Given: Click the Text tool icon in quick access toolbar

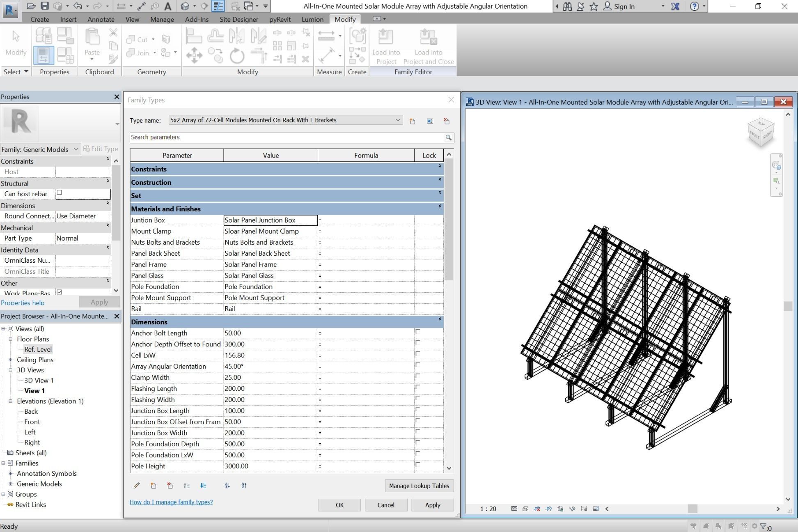Looking at the screenshot, I should click(x=167, y=6).
